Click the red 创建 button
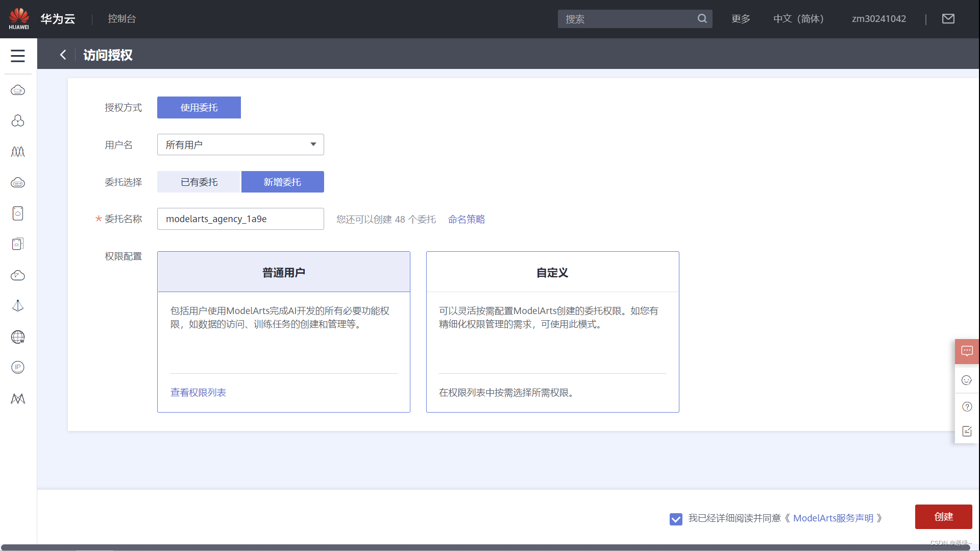The image size is (980, 551). 943,517
